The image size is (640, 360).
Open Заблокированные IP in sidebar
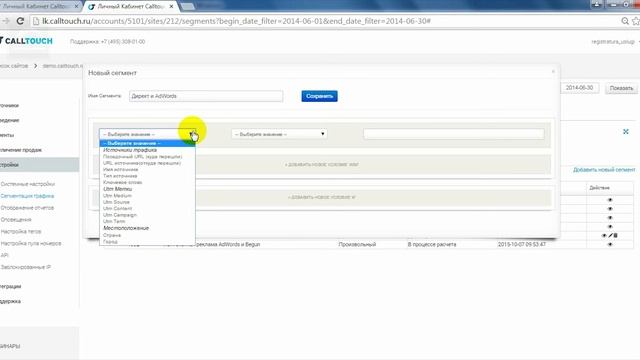[25, 267]
